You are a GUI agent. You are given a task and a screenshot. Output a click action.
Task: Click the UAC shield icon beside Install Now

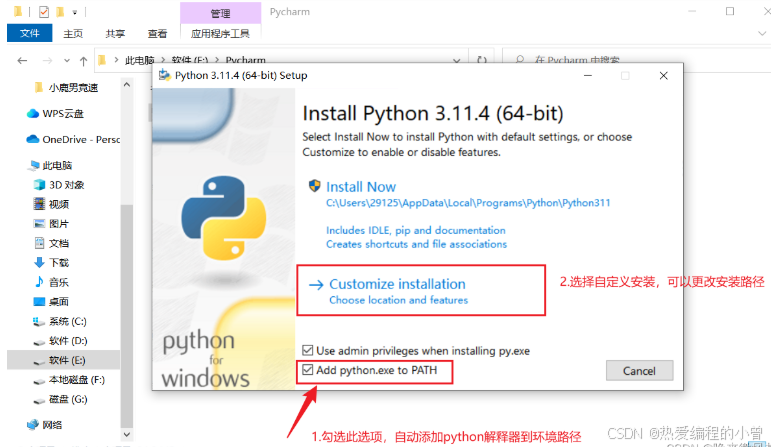(x=315, y=186)
